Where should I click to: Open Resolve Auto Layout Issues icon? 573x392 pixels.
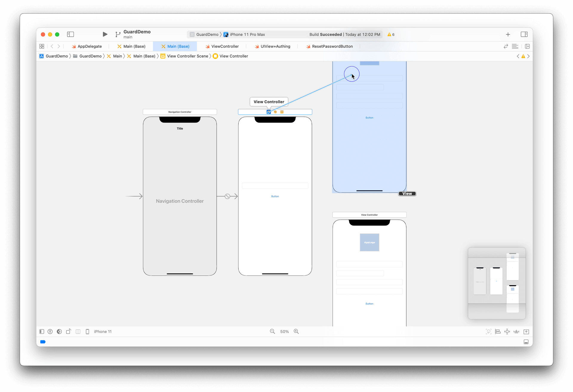[x=516, y=331]
